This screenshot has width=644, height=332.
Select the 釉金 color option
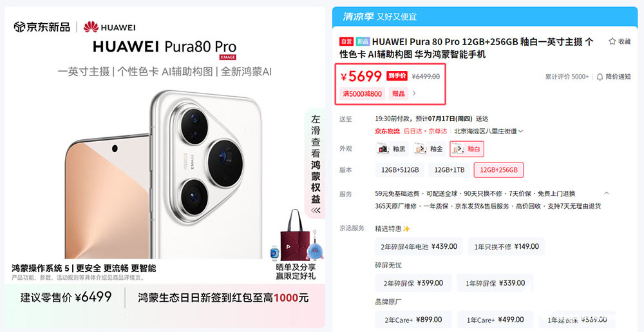tap(429, 149)
